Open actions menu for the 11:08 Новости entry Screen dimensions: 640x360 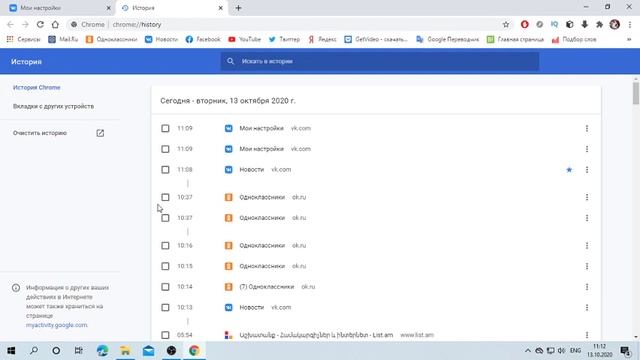click(x=587, y=170)
